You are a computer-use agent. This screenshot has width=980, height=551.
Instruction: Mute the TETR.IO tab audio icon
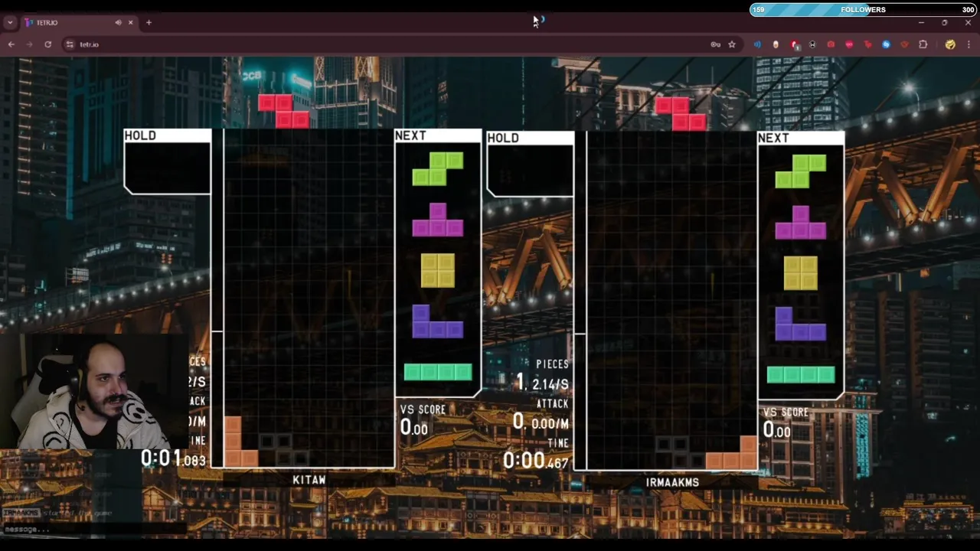118,22
